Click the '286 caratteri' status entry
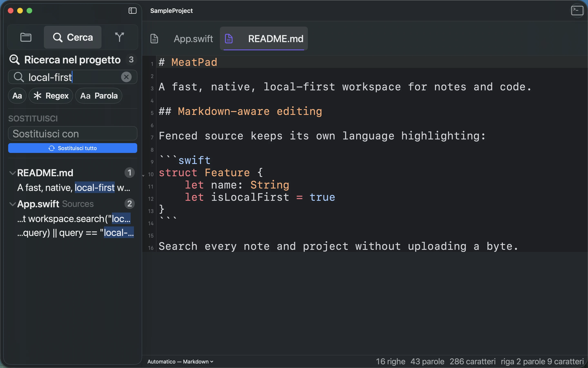Viewport: 588px width, 368px height. [473, 362]
